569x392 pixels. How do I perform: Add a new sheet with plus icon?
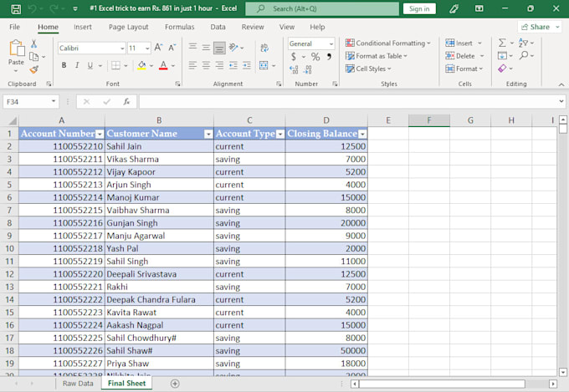click(175, 384)
